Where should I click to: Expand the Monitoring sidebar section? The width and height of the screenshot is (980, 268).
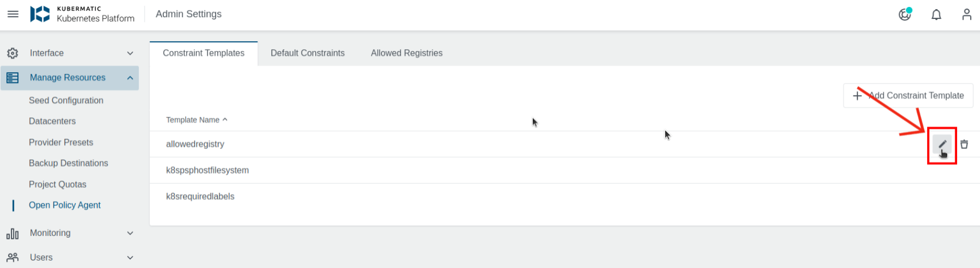coord(130,233)
